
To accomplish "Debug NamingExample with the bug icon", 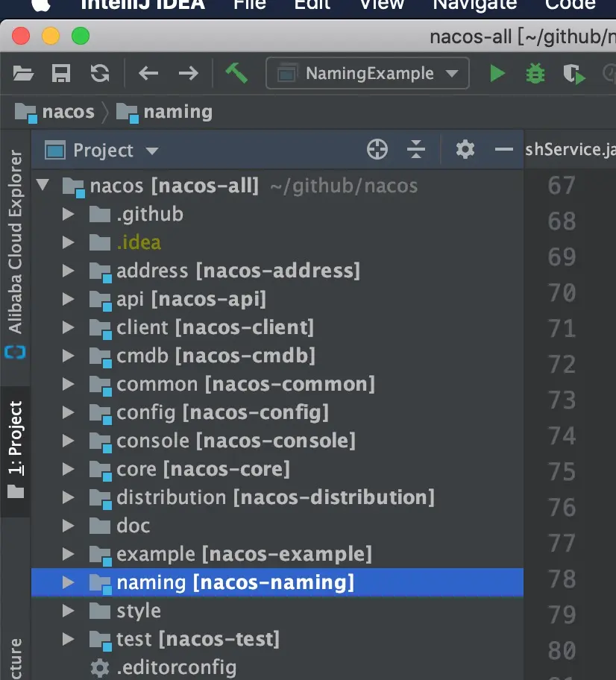I will coord(535,73).
